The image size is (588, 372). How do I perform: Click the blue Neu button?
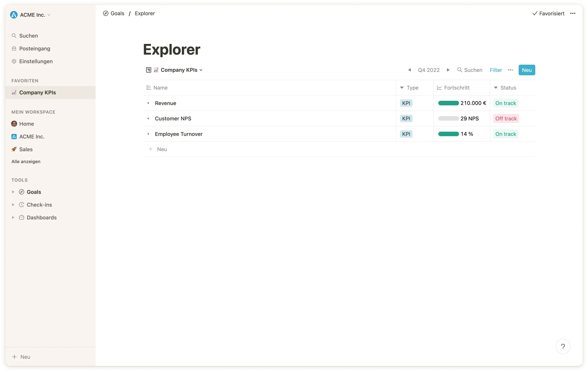[526, 70]
